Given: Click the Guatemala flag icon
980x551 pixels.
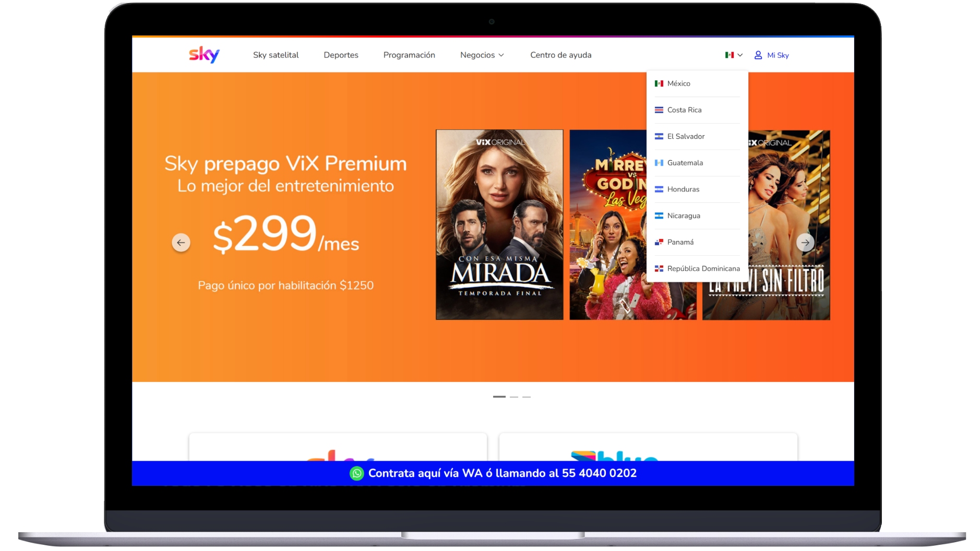Looking at the screenshot, I should tap(659, 163).
